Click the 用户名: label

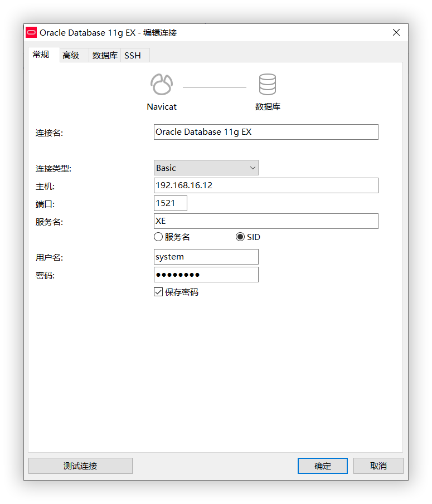coord(49,257)
